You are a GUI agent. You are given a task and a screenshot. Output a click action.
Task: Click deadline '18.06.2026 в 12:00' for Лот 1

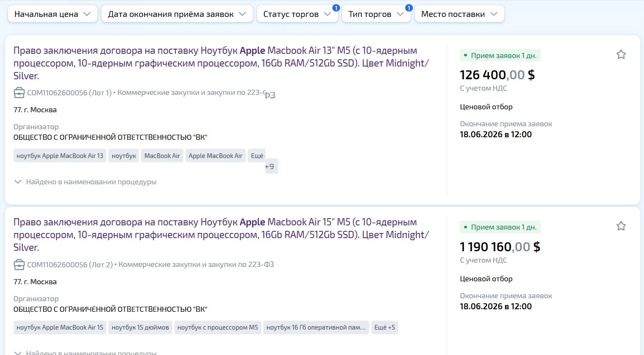click(496, 134)
